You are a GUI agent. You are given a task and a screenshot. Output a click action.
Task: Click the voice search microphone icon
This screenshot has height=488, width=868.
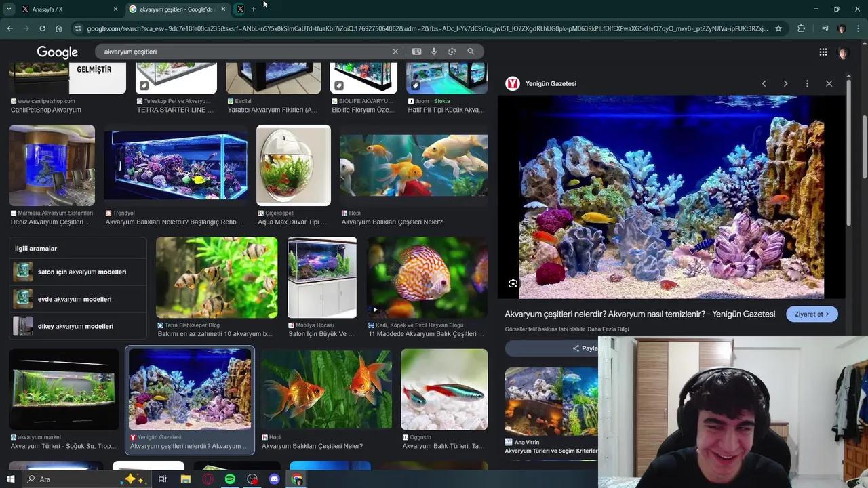pos(434,52)
